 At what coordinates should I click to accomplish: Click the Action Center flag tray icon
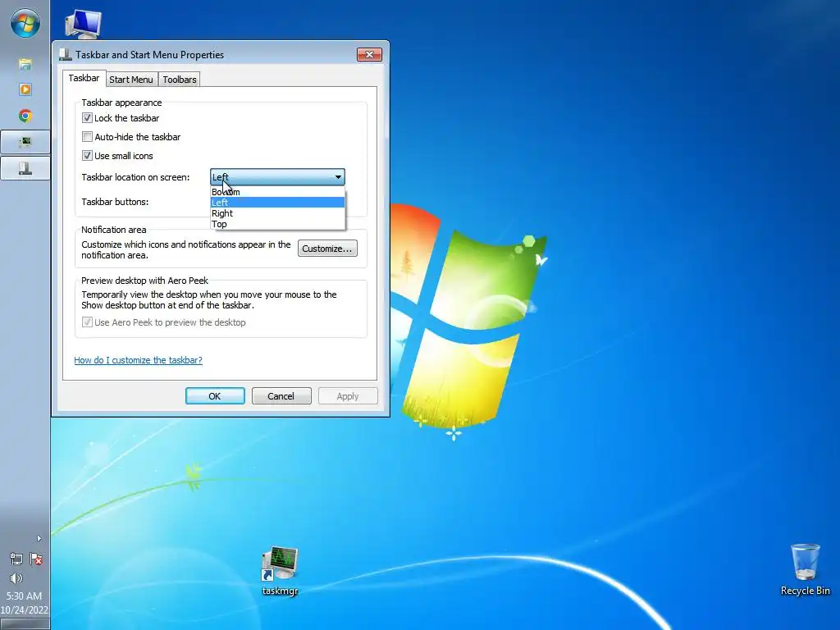click(36, 559)
